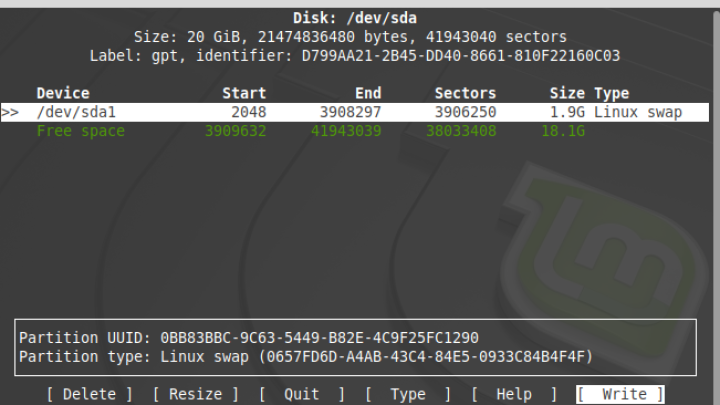Click the Type column header
This screenshot has height=405, width=720.
pos(611,94)
